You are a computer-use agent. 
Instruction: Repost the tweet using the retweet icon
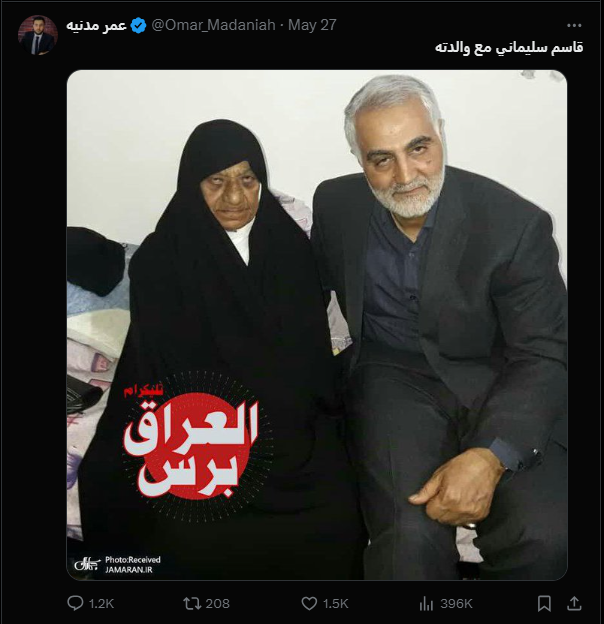pos(191,604)
